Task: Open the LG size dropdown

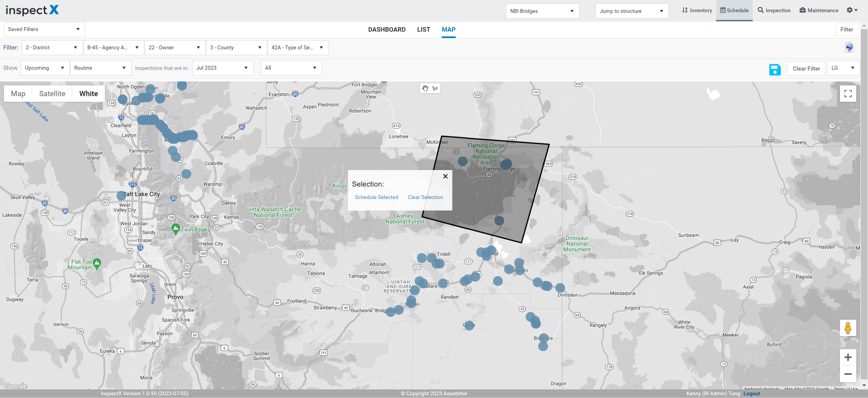Action: 844,68
